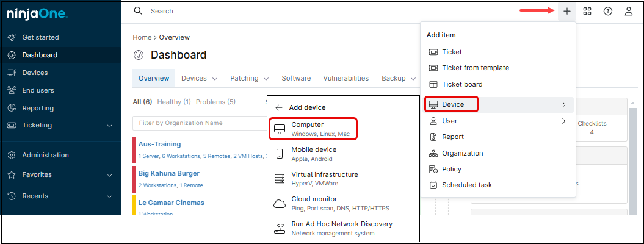Expand the User submenu arrow
644x244 pixels.
[563, 121]
